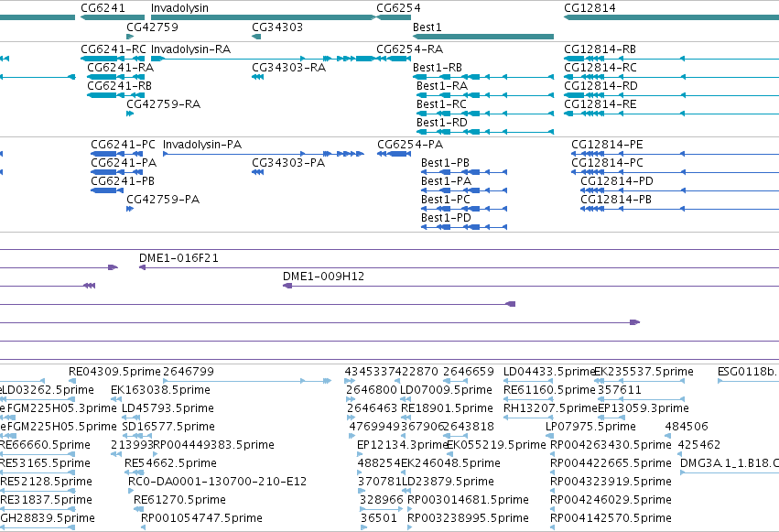
Task: Click protein Best1-PA
Action: click(446, 181)
